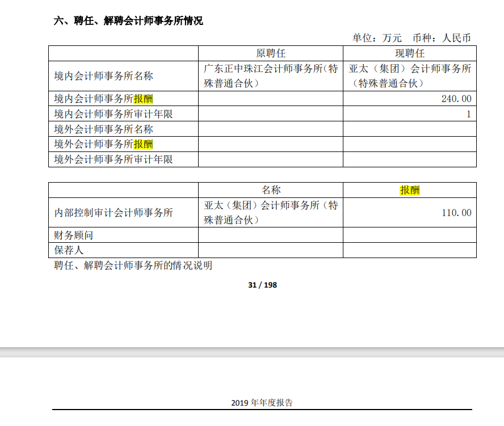This screenshot has height=426, width=504.
Task: Click the 币种：人民币 currency label
Action: pos(442,38)
